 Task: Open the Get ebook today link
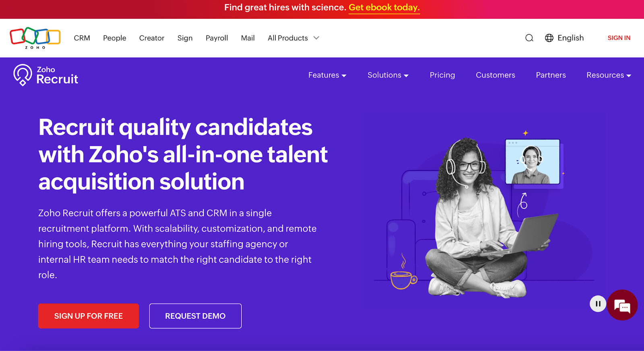tap(384, 7)
